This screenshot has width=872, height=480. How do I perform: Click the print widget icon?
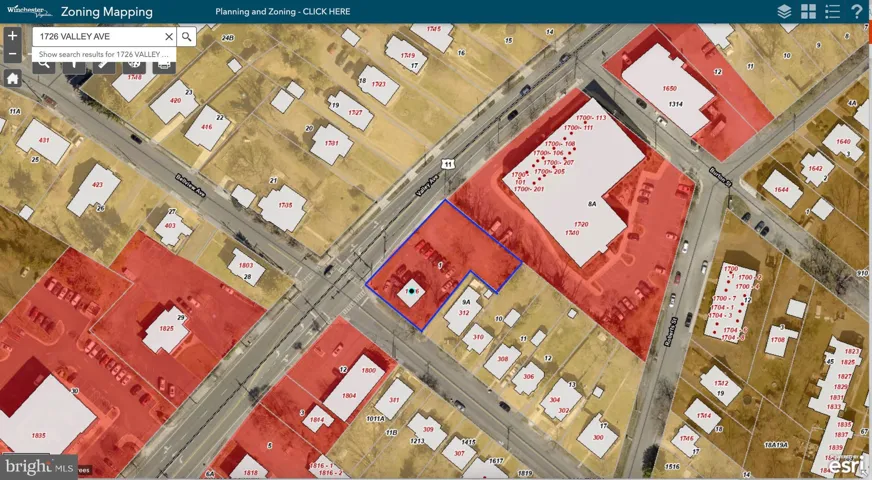tap(164, 65)
